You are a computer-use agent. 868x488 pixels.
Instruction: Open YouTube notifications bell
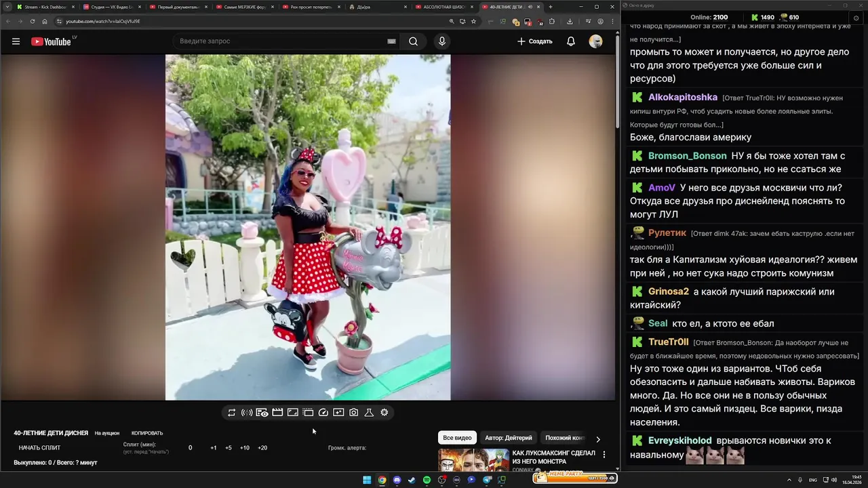click(x=571, y=41)
